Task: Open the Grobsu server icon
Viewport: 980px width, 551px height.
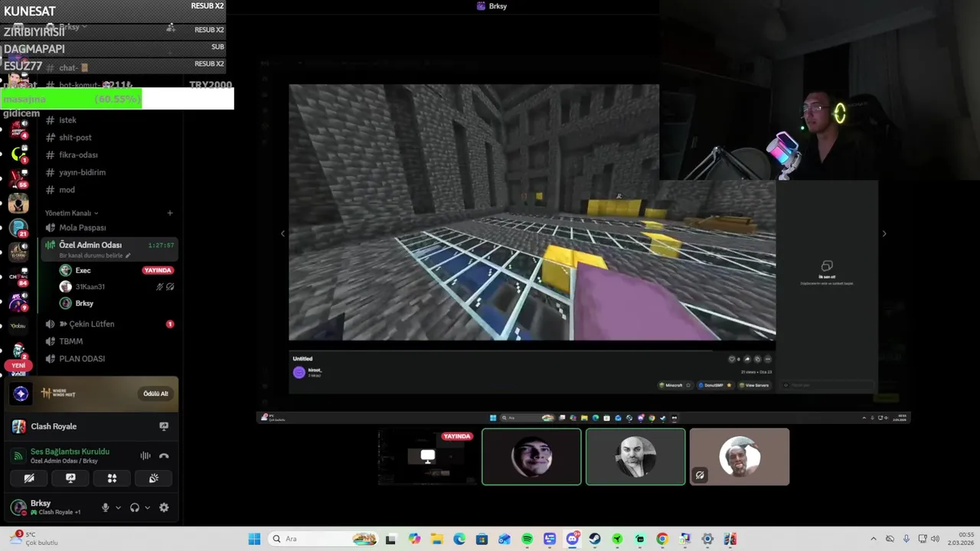Action: point(18,325)
